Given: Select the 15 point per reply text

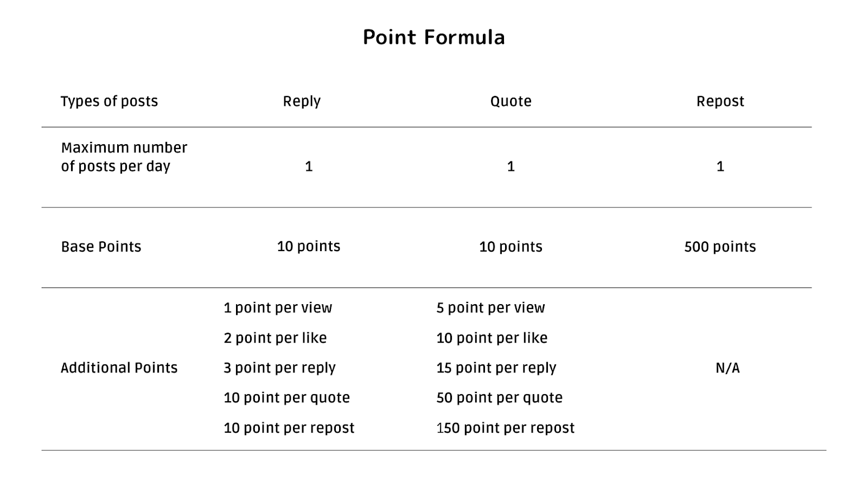Looking at the screenshot, I should point(496,368).
